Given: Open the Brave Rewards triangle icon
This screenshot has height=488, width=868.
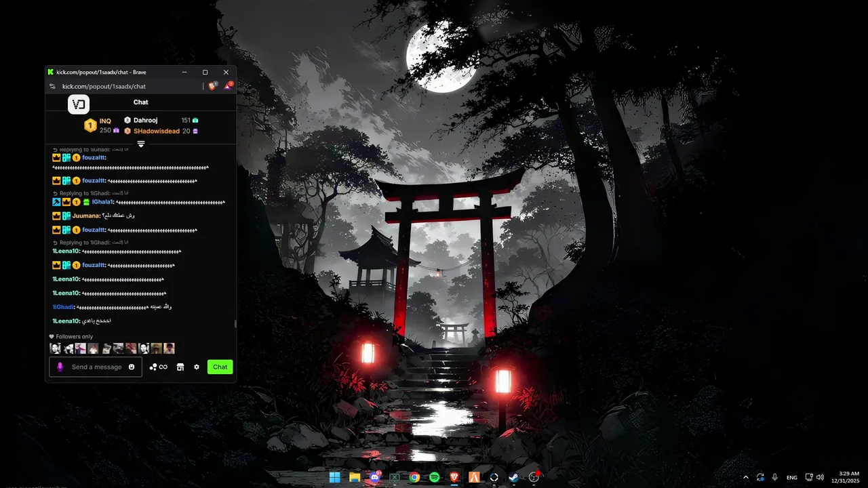Looking at the screenshot, I should 229,86.
